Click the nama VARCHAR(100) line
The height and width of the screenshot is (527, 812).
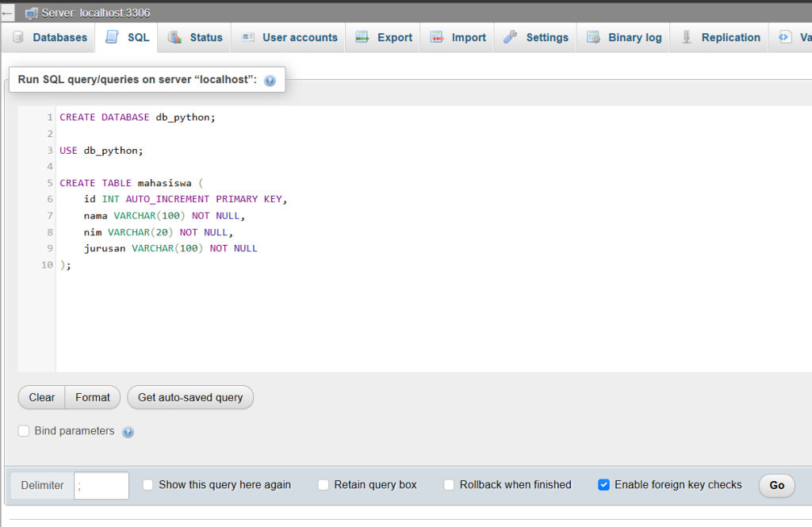(x=164, y=216)
